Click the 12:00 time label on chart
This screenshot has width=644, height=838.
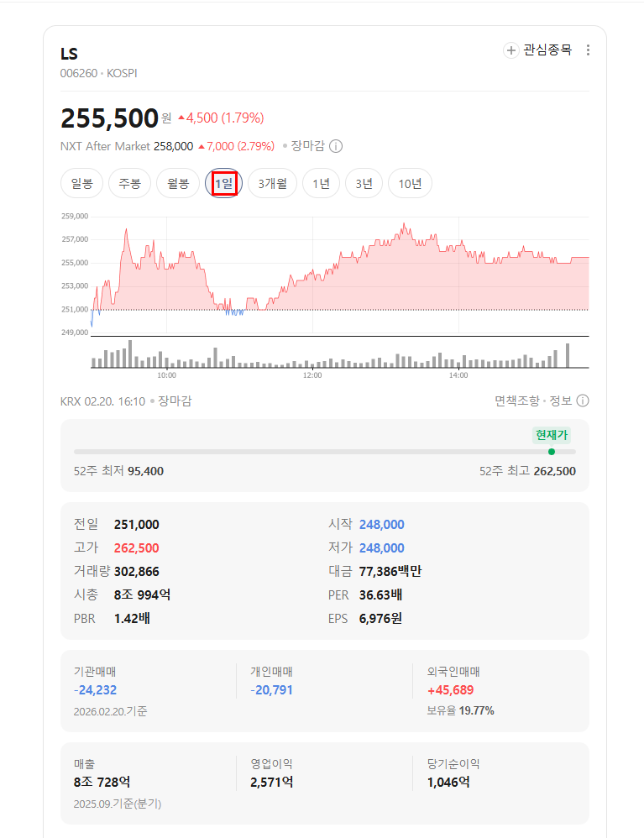point(312,375)
